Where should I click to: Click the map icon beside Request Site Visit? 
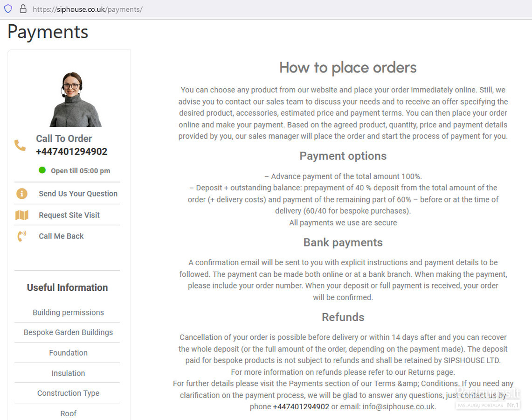pyautogui.click(x=22, y=215)
